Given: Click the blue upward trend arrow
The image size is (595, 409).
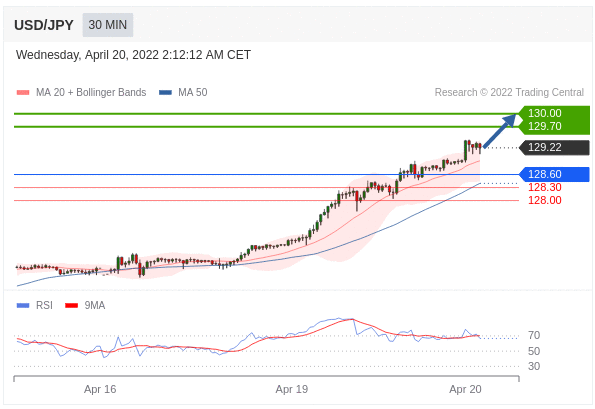Looking at the screenshot, I should 499,131.
